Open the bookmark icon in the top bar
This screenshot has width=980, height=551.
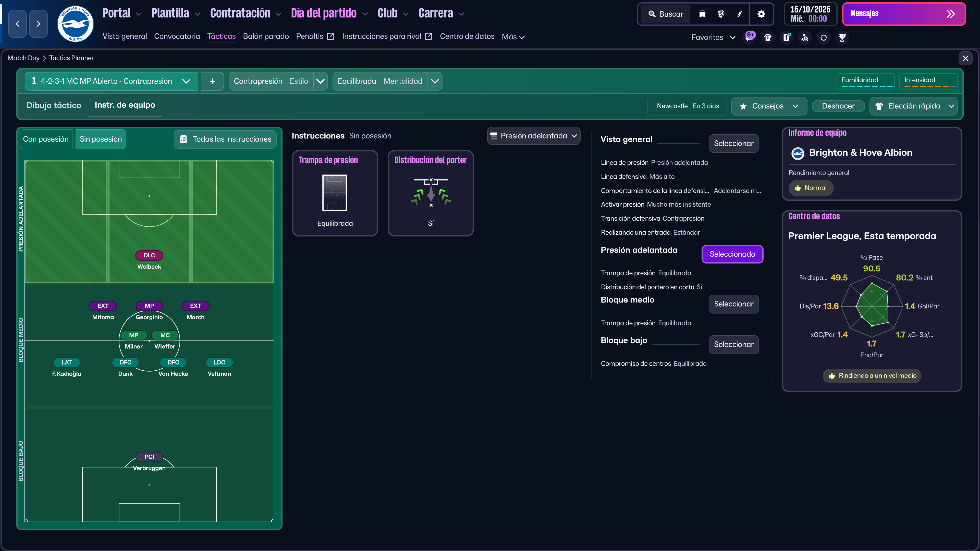tap(702, 14)
